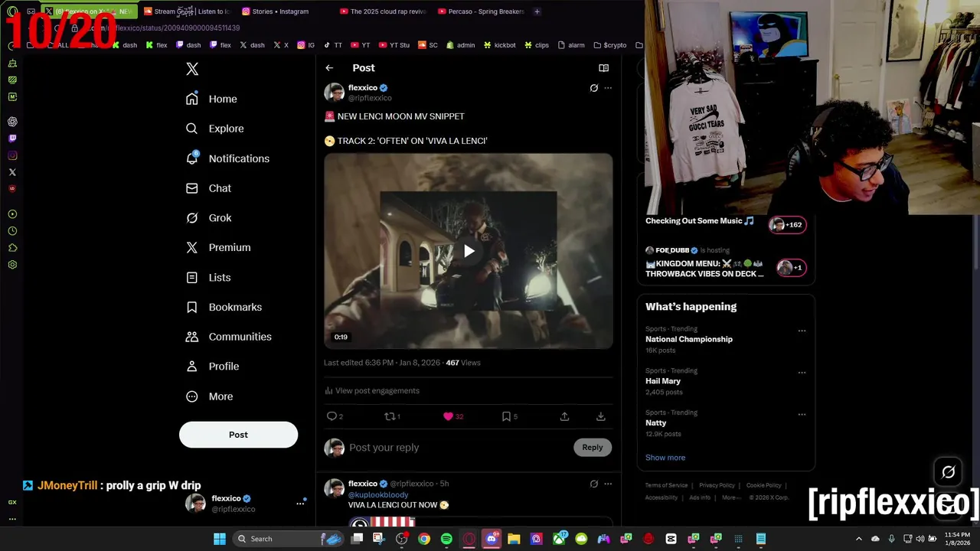Open Lists in the X navigation
The width and height of the screenshot is (980, 551).
[208, 277]
